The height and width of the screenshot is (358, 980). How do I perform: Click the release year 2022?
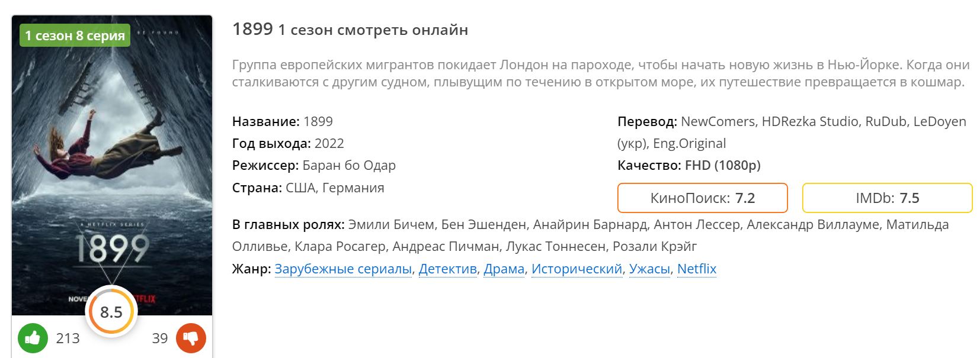(x=329, y=144)
